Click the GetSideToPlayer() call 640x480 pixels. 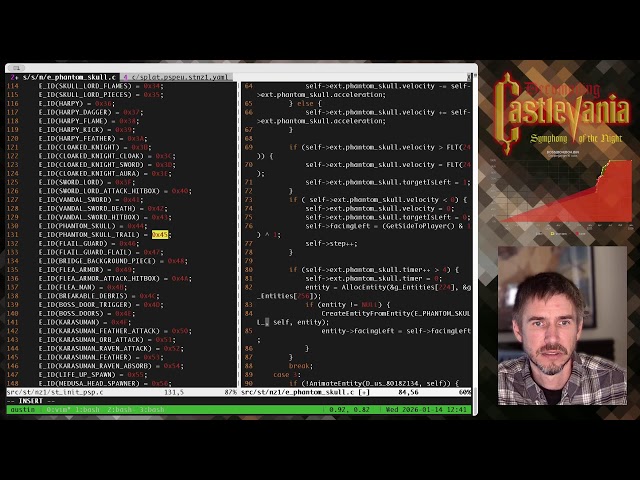(x=421, y=226)
